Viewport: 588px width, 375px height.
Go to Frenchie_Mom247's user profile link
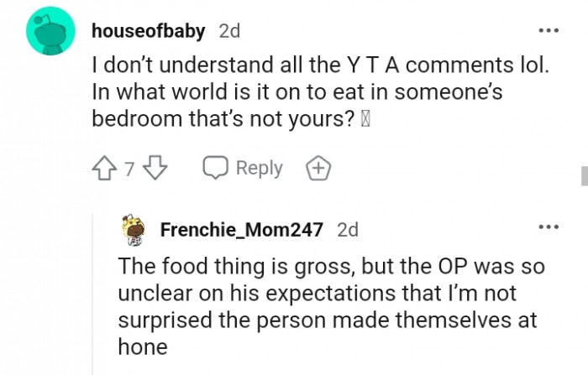[x=240, y=229]
